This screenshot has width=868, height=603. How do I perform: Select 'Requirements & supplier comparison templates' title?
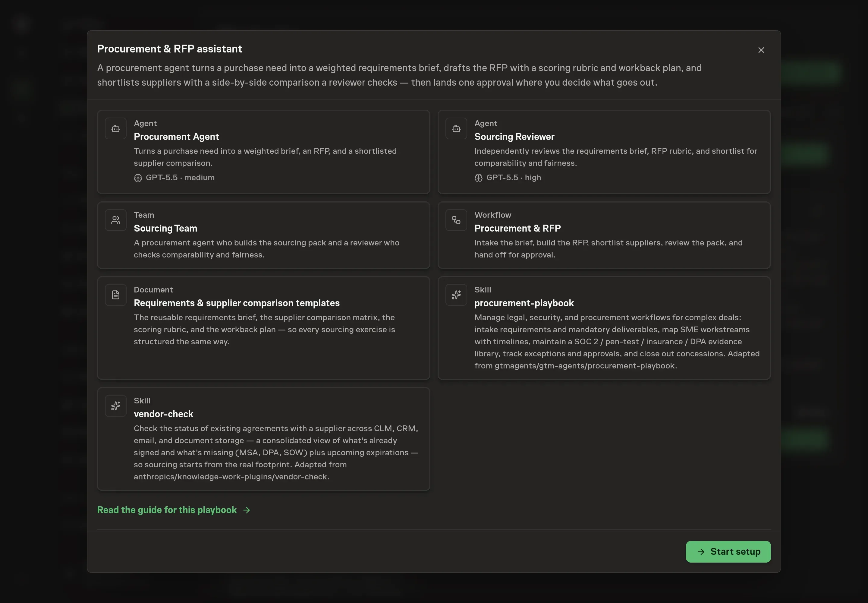237,303
